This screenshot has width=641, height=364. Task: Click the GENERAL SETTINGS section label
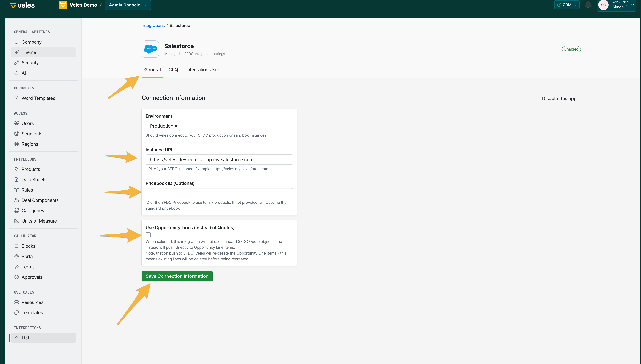(32, 32)
